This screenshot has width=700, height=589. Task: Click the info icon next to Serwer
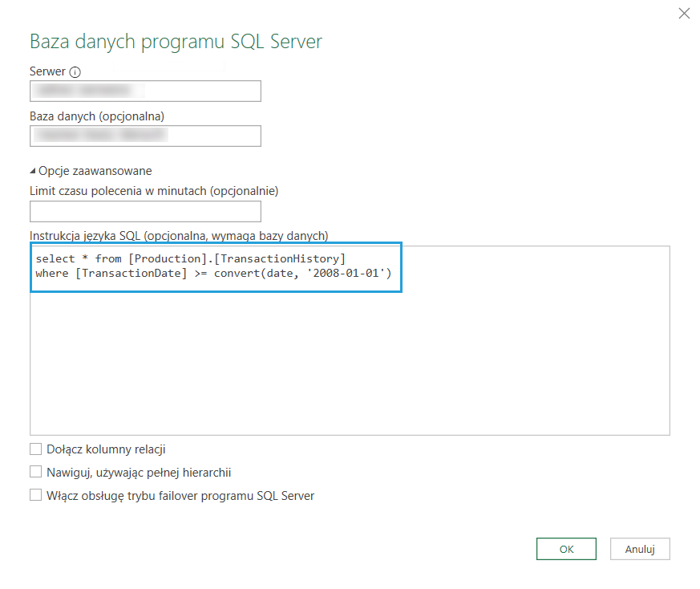tap(75, 72)
